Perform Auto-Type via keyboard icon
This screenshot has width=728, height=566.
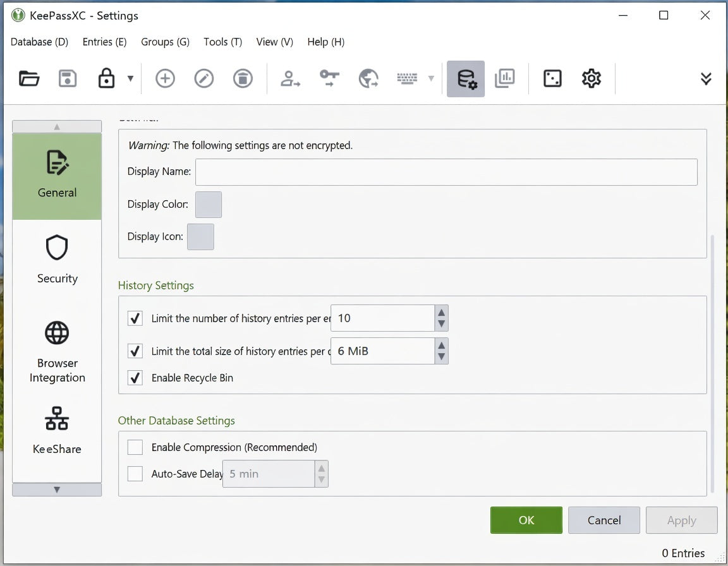coord(407,78)
